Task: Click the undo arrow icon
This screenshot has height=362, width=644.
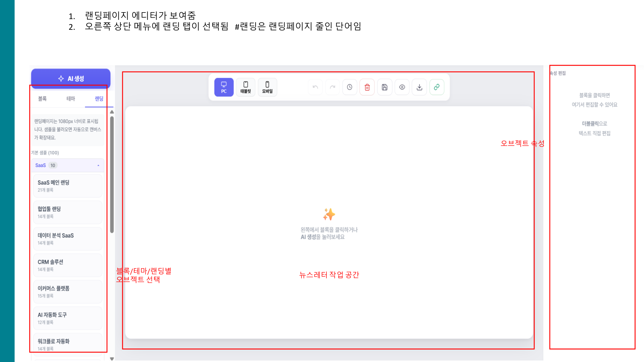Action: (315, 87)
